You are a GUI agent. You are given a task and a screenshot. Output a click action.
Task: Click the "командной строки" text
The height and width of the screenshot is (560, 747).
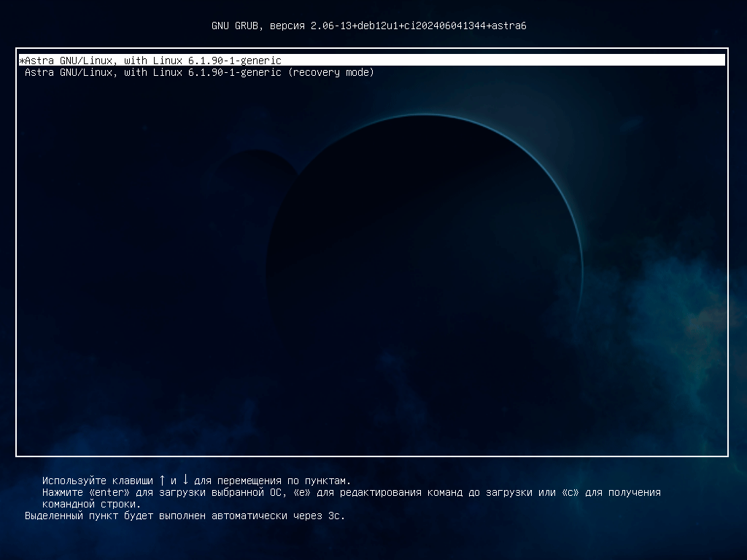click(x=91, y=504)
